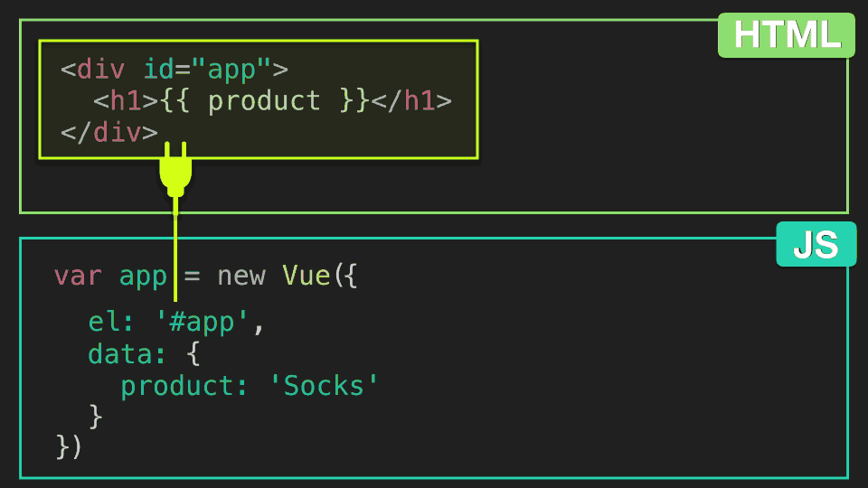Viewport: 868px width, 488px height.
Task: Click the new keyword
Action: [241, 276]
